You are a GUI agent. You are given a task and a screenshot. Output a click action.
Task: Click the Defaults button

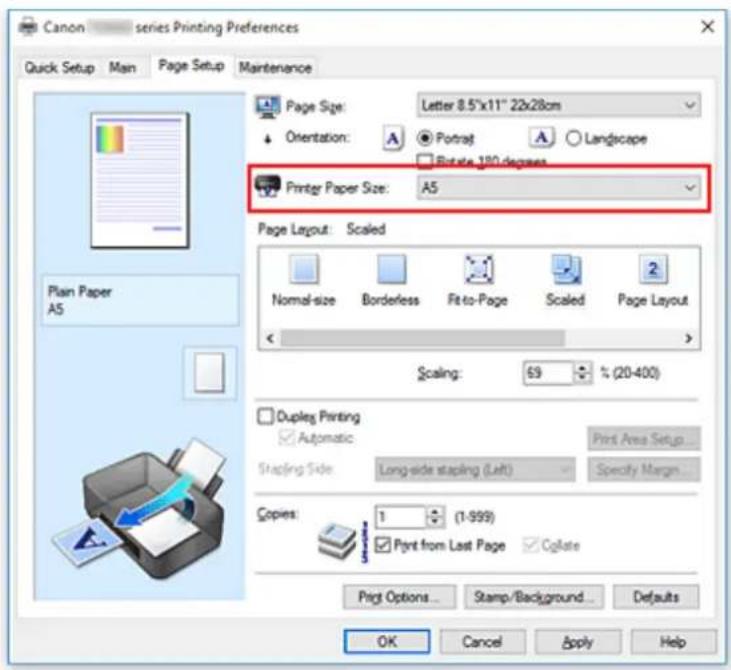[x=656, y=597]
